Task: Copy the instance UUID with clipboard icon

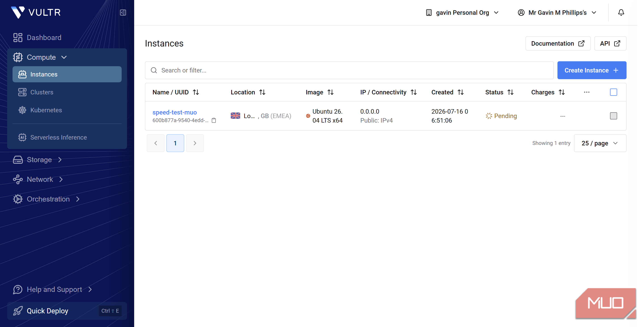Action: click(214, 120)
